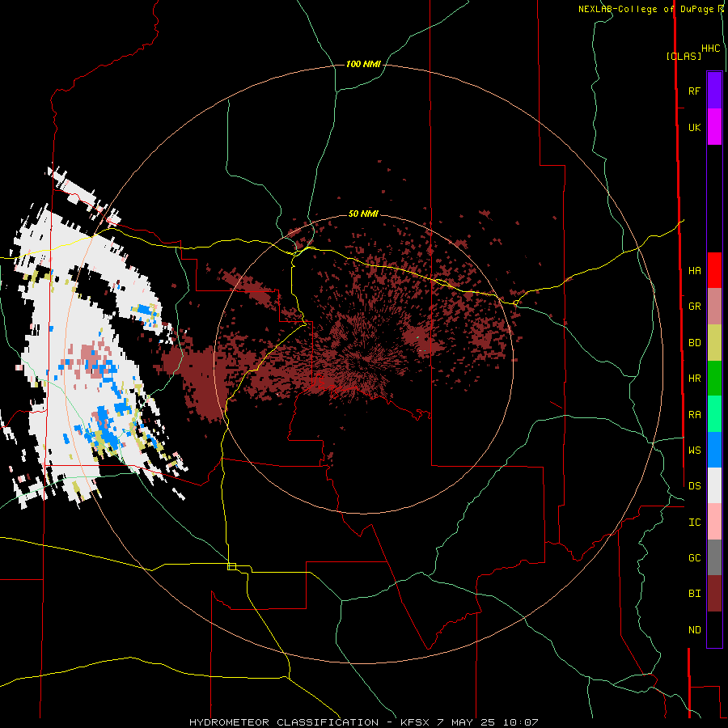
Task: Click the 'GR' legend label
Action: point(694,307)
